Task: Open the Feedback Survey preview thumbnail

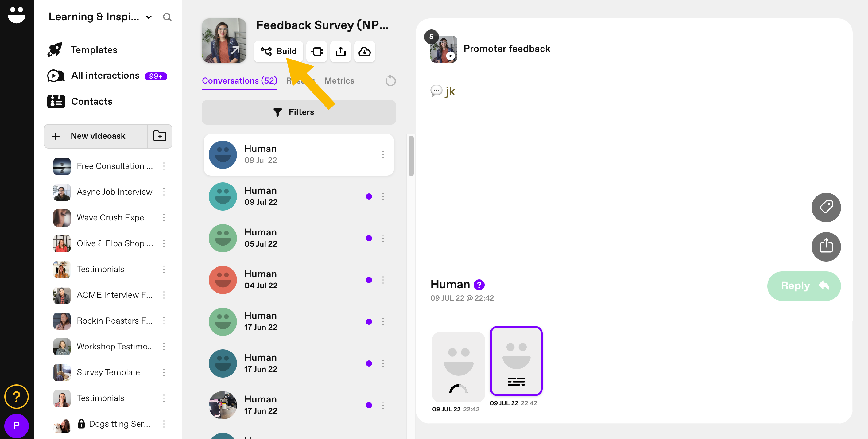Action: pos(224,41)
